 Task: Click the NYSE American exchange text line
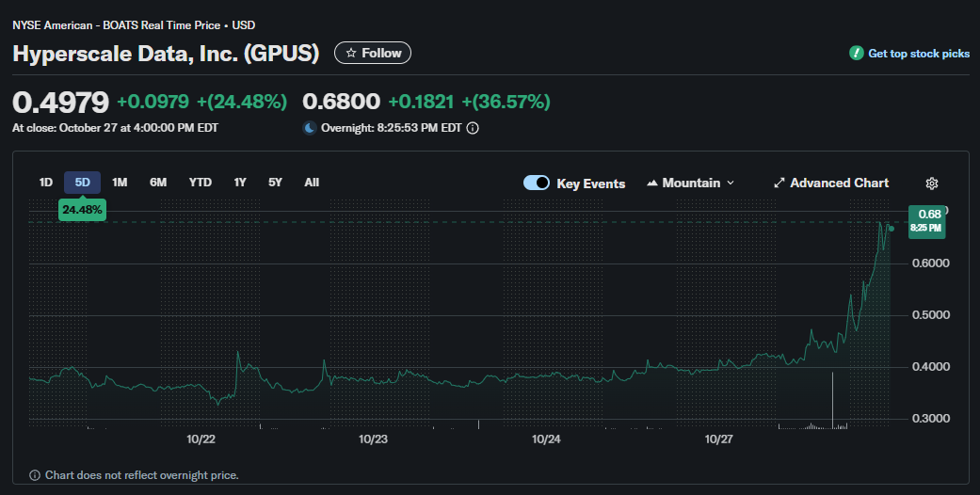coord(134,25)
